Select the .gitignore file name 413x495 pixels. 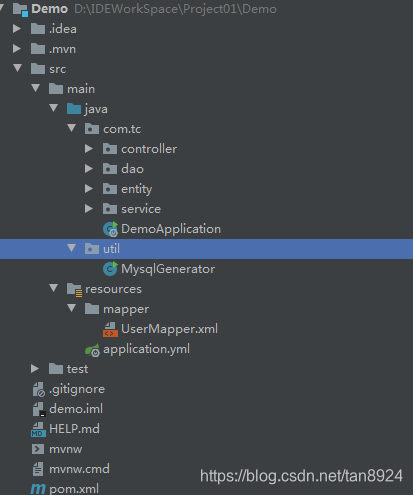[x=77, y=389]
